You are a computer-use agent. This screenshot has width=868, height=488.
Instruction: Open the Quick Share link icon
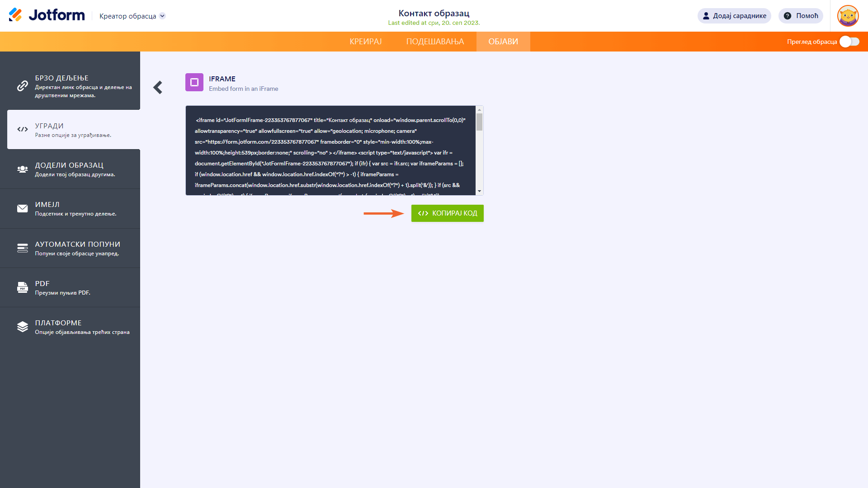[x=22, y=86]
